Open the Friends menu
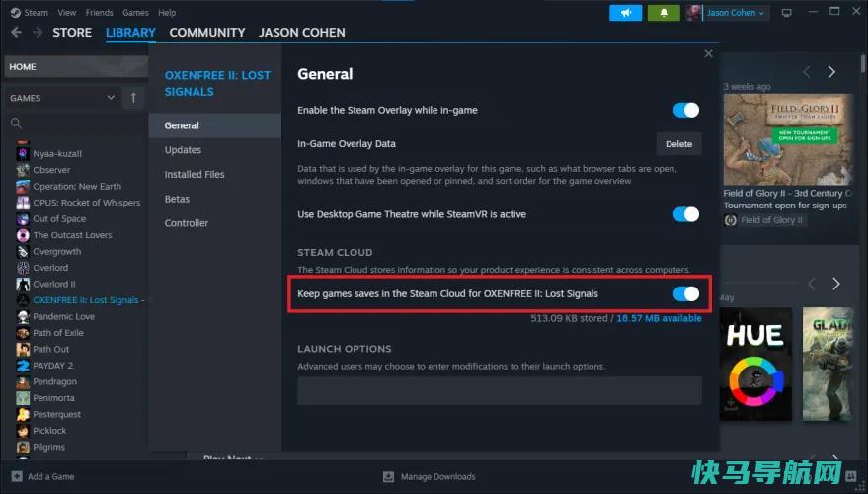Viewport: 868px width, 494px height. pyautogui.click(x=99, y=12)
